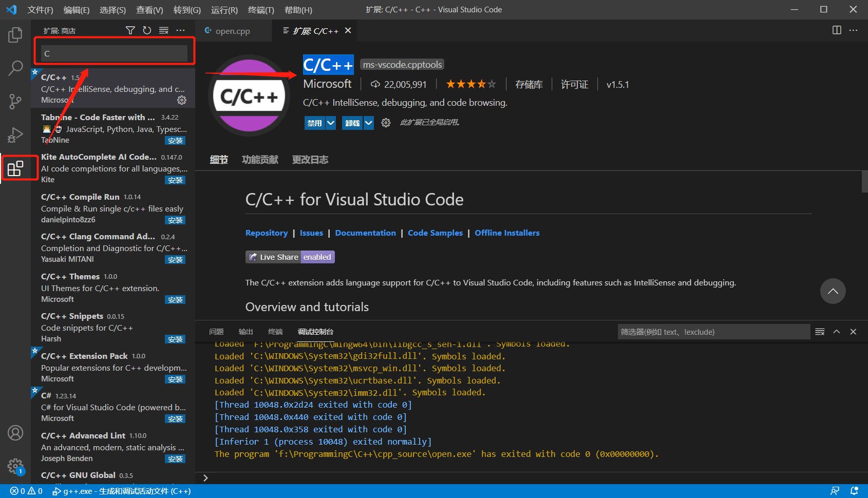Image resolution: width=868 pixels, height=498 pixels.
Task: Open gear settings next to uninstall button
Action: (386, 123)
